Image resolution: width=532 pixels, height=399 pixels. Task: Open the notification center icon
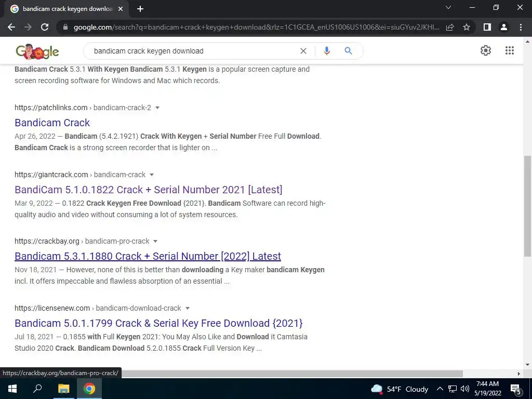[516, 389]
